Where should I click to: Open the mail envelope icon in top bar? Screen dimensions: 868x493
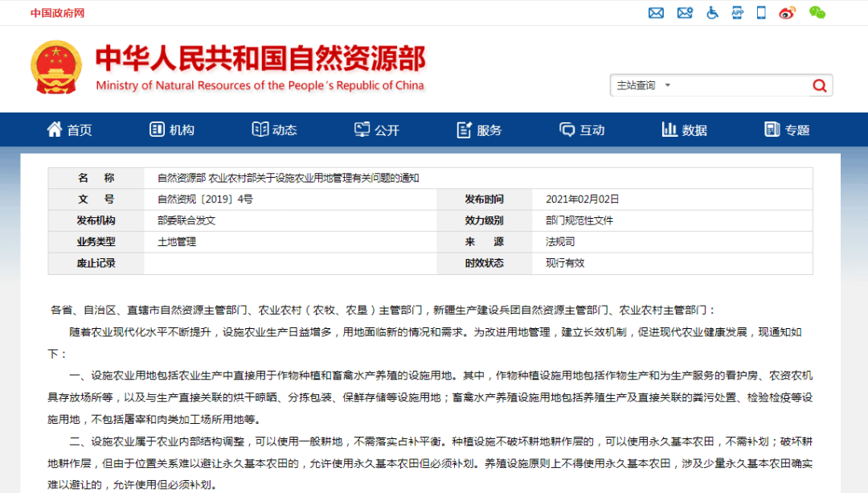(x=656, y=13)
